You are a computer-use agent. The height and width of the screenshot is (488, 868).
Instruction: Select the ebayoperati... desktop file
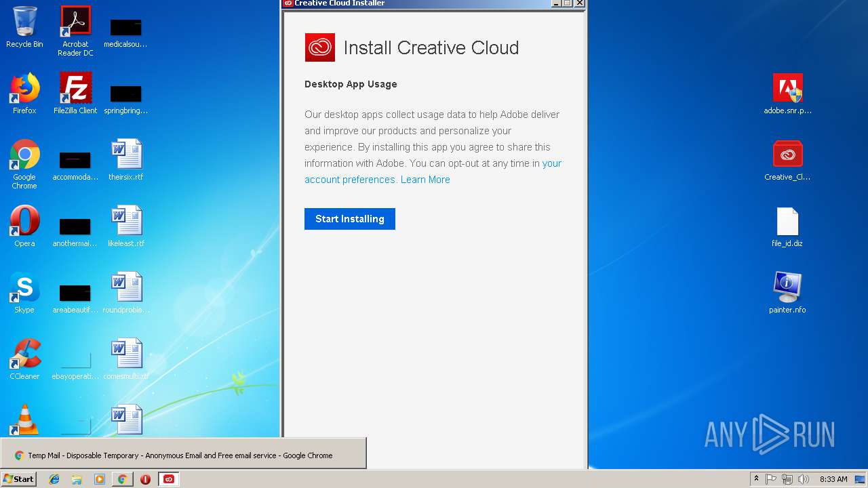75,363
